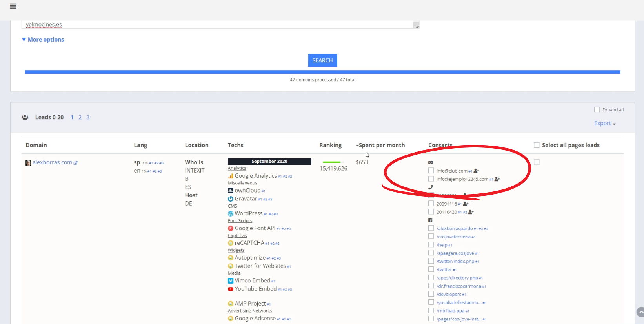Click the Google Adsense icon
This screenshot has height=324, width=644.
231,319
